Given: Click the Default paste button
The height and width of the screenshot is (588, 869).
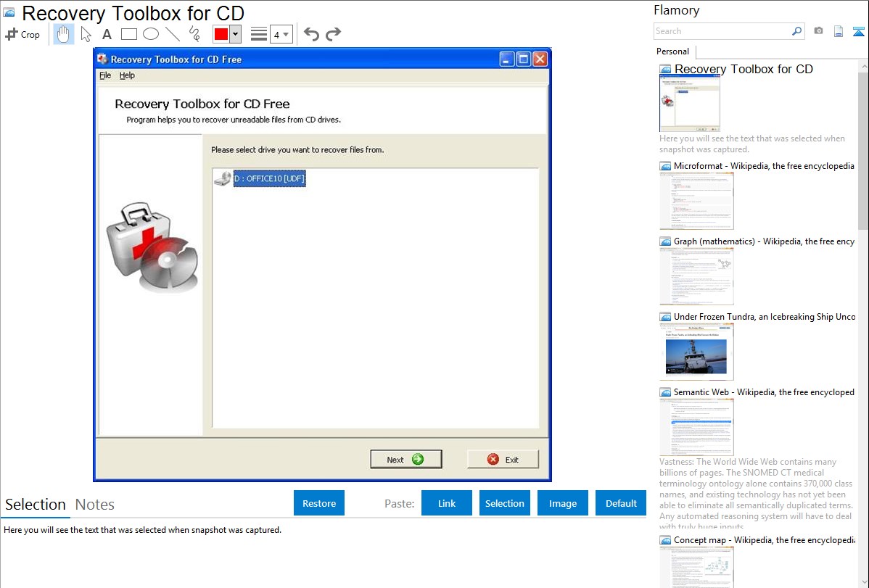Looking at the screenshot, I should point(621,503).
